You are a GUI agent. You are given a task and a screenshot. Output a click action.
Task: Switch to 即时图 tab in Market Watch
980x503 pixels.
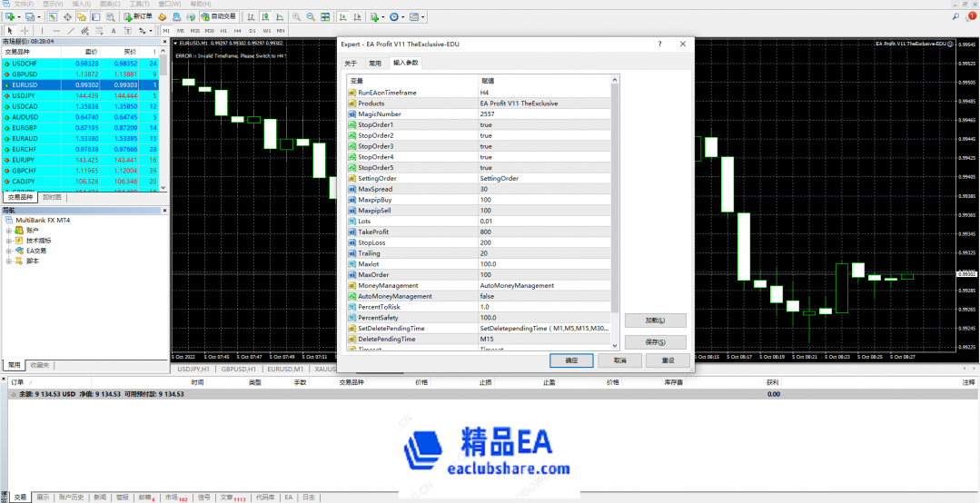coord(53,197)
